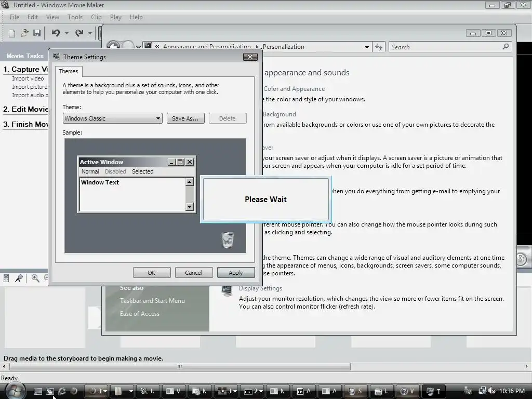The width and height of the screenshot is (532, 399).
Task: Click the Display Settings monitor icon
Action: coord(227,291)
